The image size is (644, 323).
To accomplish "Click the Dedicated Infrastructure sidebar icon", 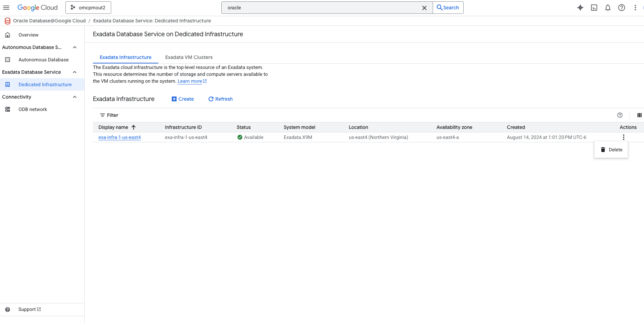I will coord(8,84).
